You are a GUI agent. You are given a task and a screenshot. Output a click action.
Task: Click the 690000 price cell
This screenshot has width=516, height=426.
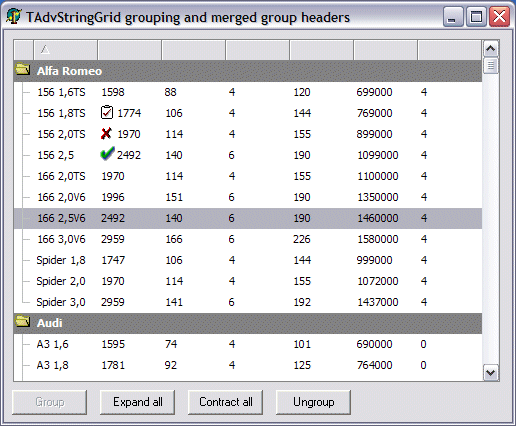[374, 344]
